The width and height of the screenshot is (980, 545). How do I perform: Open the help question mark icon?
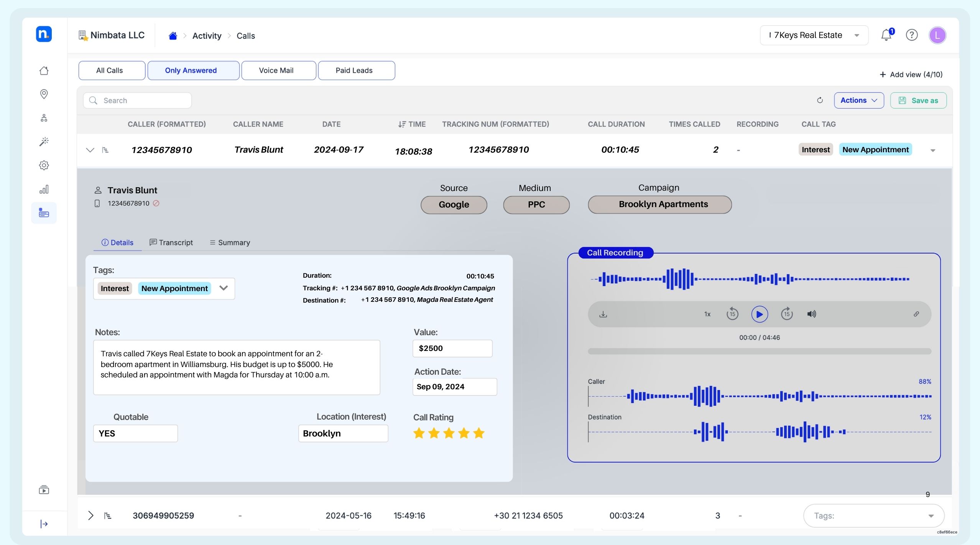coord(911,35)
